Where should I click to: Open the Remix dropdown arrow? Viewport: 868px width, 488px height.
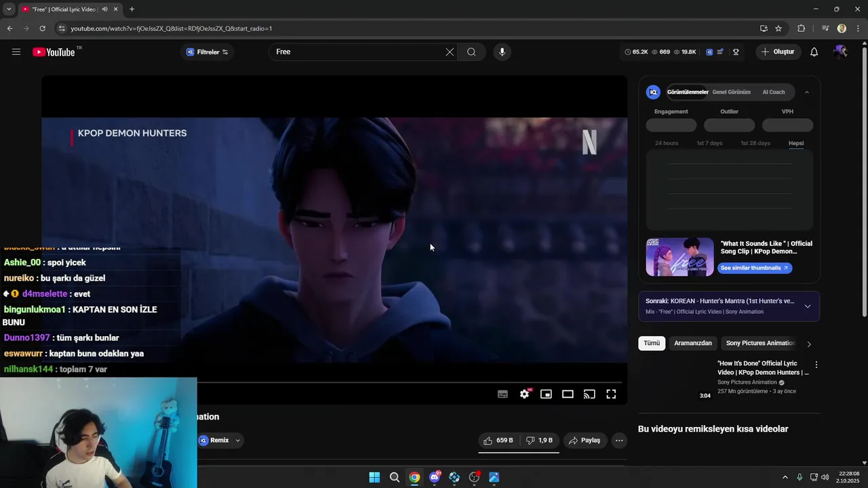[237, 441]
